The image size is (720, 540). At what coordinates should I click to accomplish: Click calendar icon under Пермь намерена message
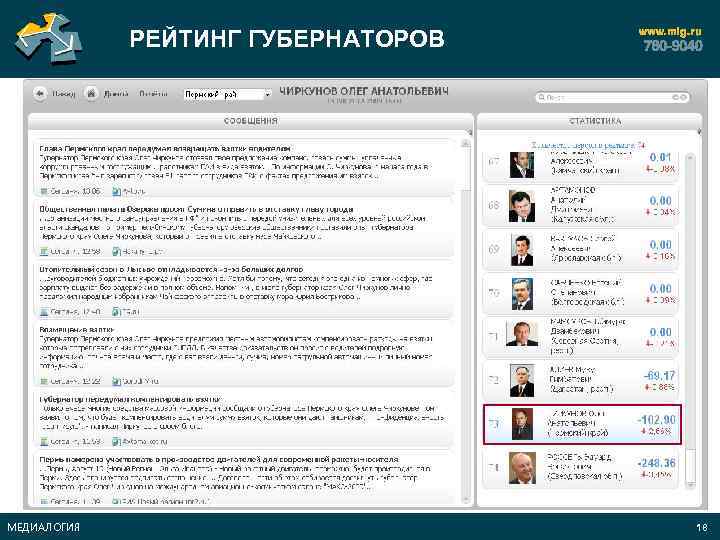click(x=44, y=501)
